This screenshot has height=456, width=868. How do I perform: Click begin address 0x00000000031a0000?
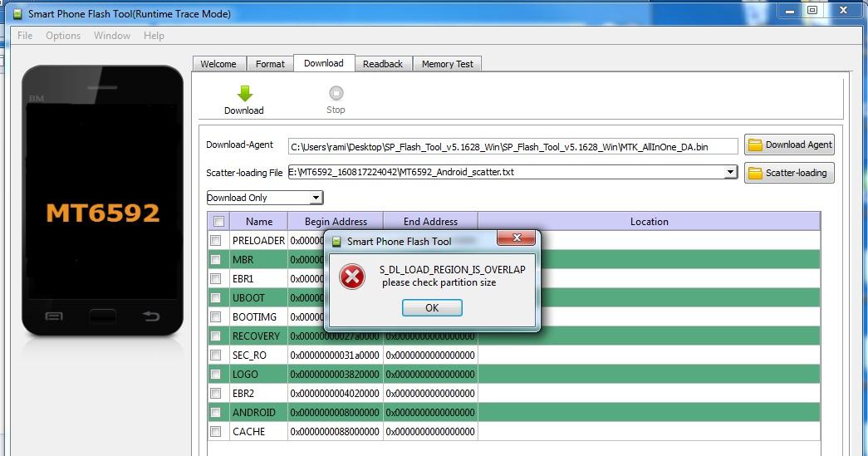335,355
